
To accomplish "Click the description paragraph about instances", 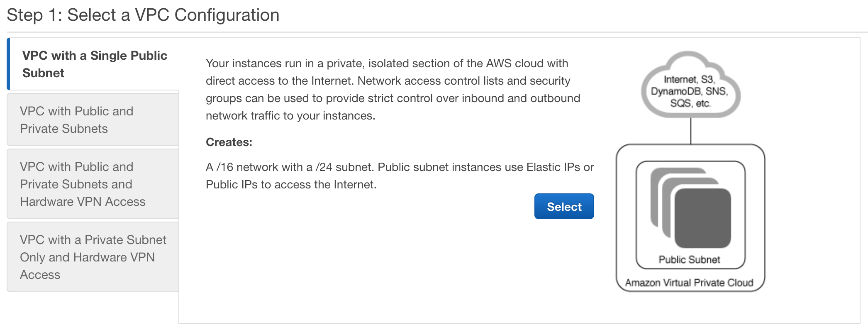I will (393, 90).
